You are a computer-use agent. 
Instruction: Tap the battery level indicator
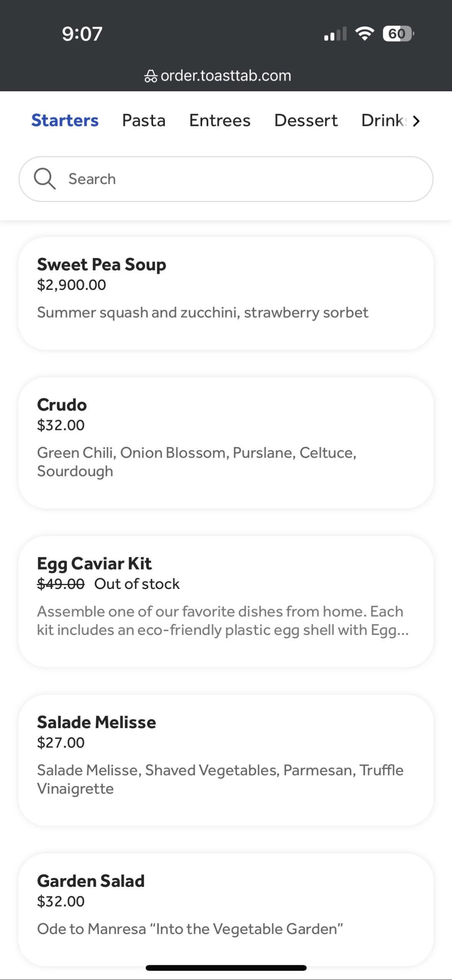click(398, 34)
